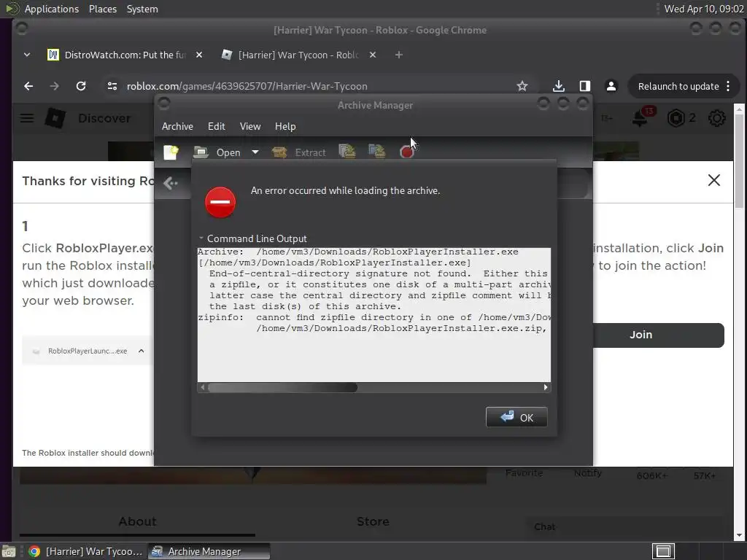
Task: Click the add files icon in toolbar
Action: 347,152
